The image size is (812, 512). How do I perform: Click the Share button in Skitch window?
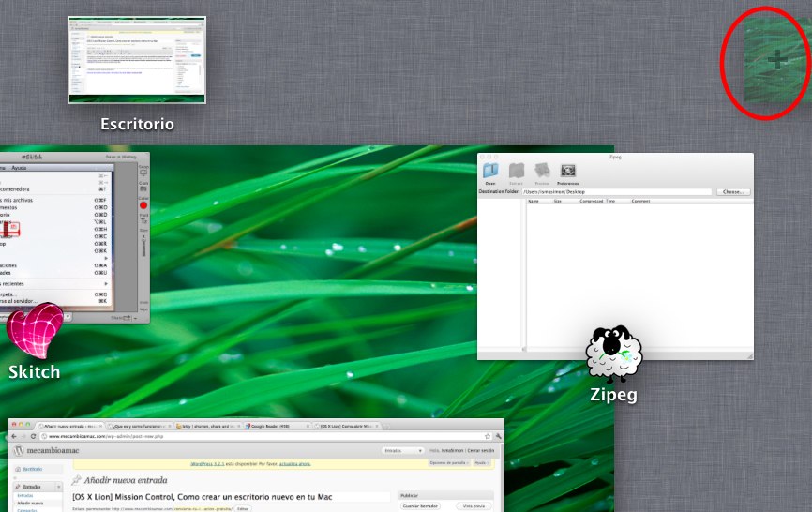121,317
